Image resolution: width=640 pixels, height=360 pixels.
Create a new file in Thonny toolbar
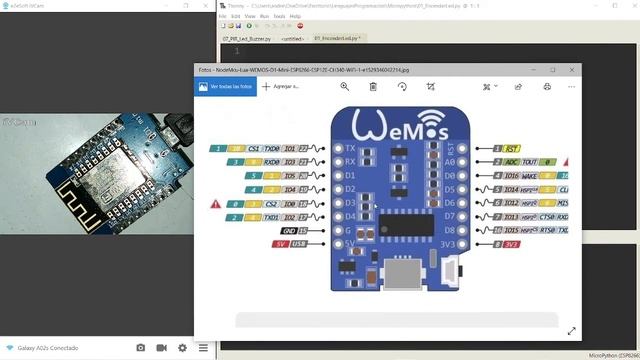pyautogui.click(x=223, y=26)
